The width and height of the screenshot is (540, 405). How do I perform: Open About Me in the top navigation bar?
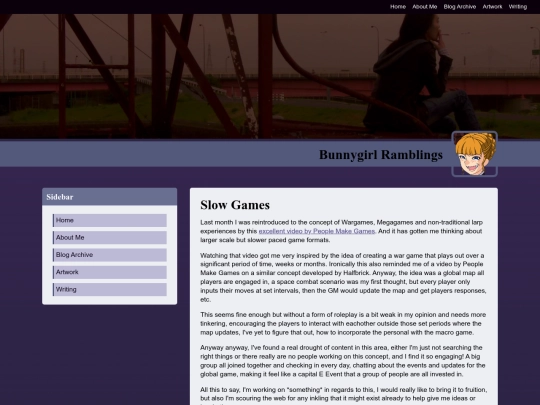click(425, 7)
